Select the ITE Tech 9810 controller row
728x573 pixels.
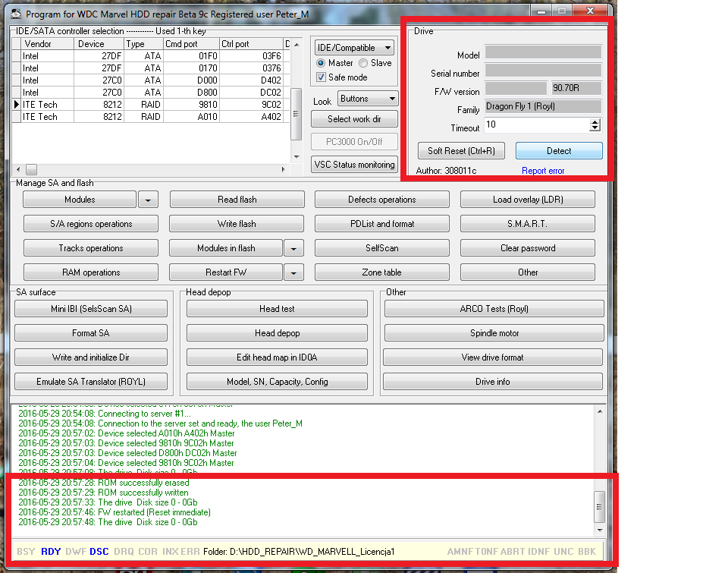pos(151,105)
